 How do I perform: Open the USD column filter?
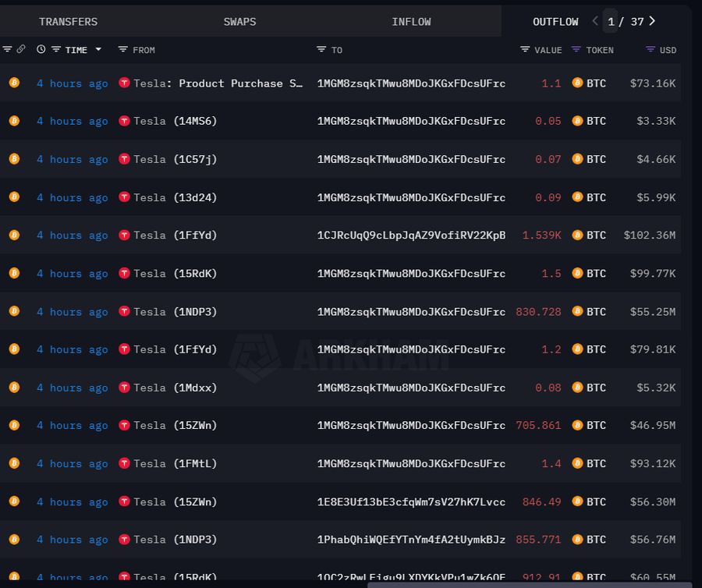(651, 49)
